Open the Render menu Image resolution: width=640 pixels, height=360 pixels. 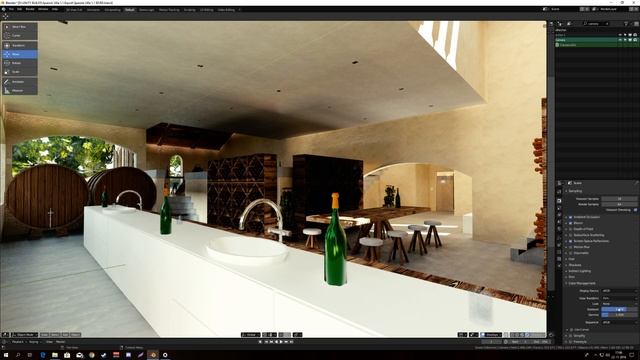point(30,9)
